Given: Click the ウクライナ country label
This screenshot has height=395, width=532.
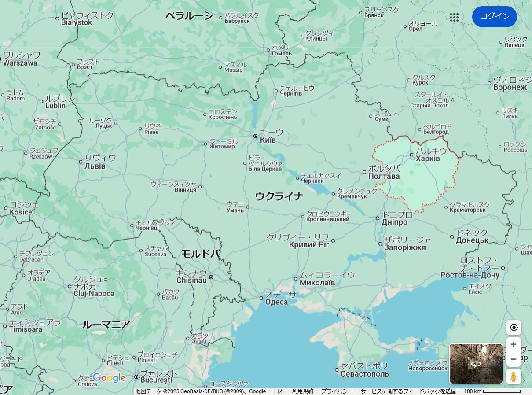Looking at the screenshot, I should pyautogui.click(x=279, y=196).
